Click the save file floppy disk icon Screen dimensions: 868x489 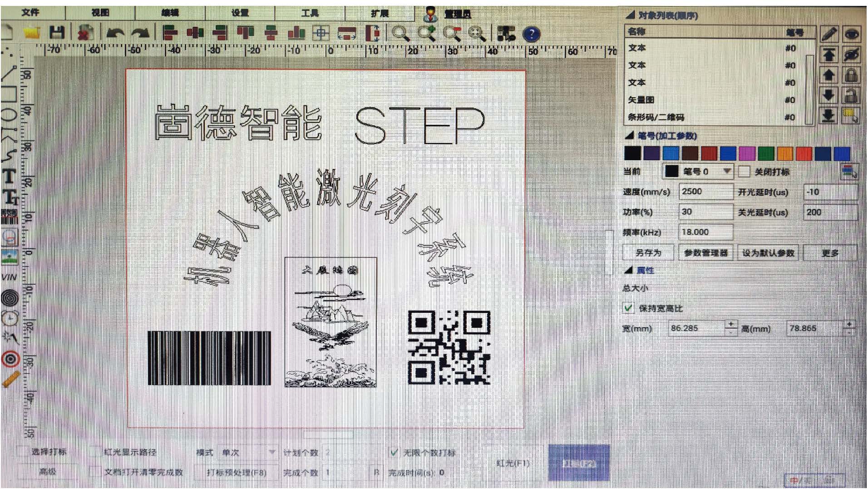[57, 33]
